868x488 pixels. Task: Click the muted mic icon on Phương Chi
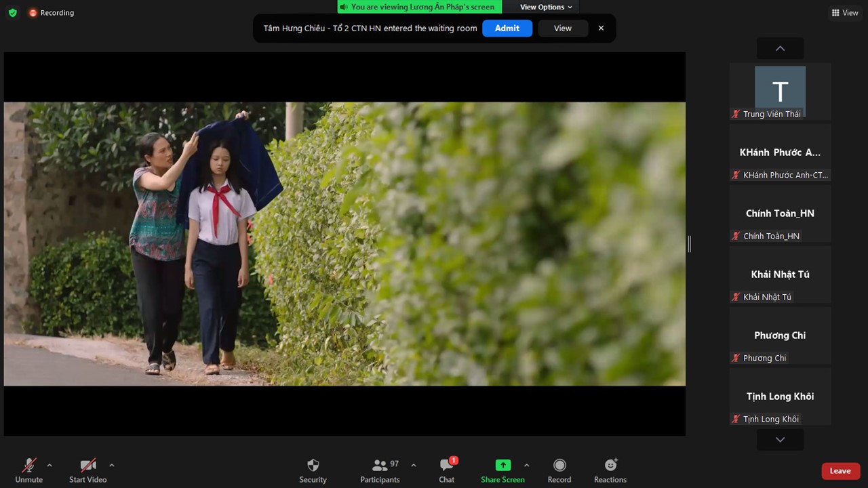coord(735,358)
